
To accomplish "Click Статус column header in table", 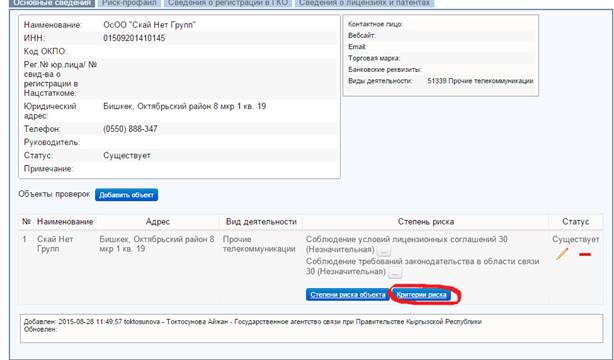I will [576, 222].
